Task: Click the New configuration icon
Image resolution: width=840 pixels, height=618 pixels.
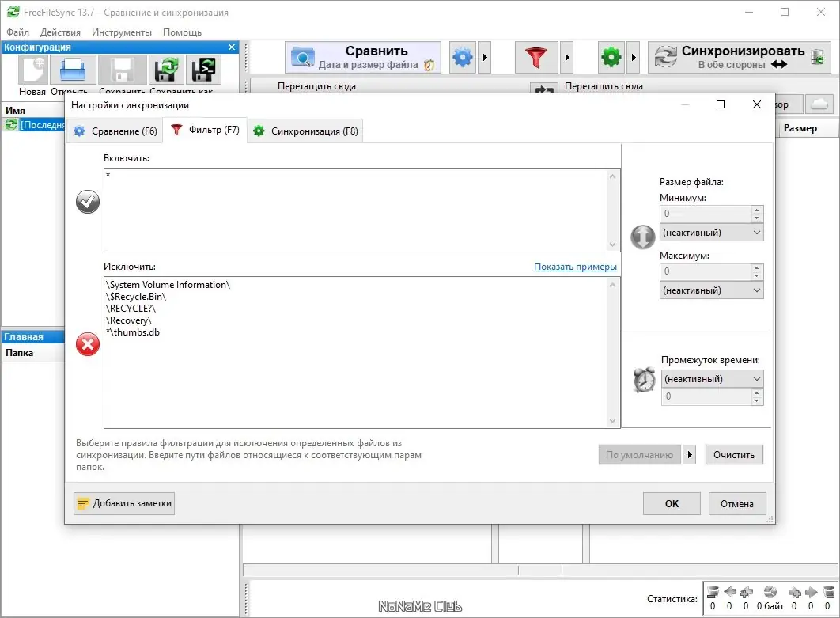Action: [32, 70]
